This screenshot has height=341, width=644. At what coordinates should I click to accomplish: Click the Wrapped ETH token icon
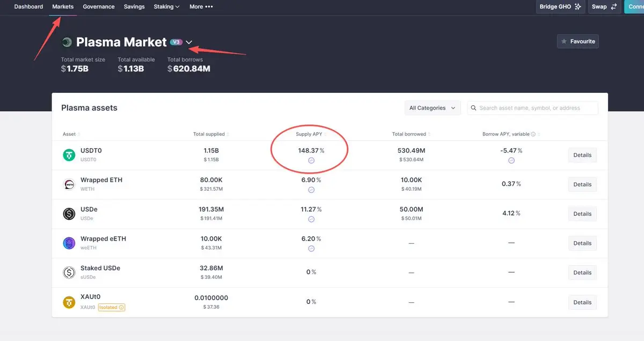(x=69, y=185)
